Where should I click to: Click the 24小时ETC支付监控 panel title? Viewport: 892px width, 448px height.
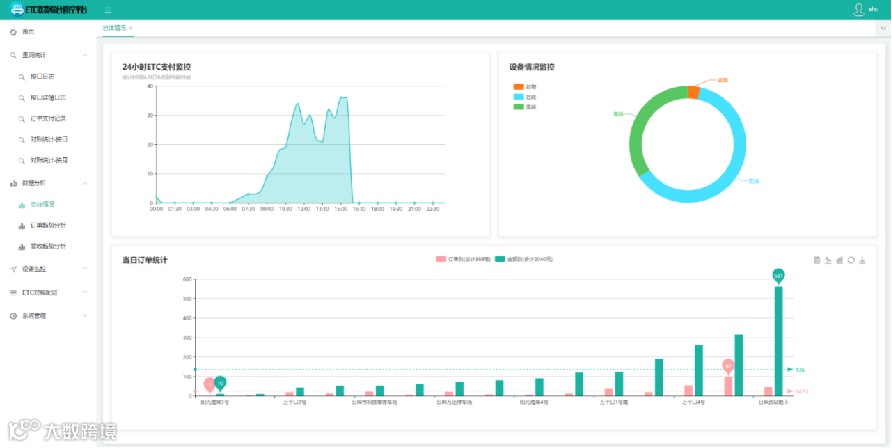(x=157, y=67)
